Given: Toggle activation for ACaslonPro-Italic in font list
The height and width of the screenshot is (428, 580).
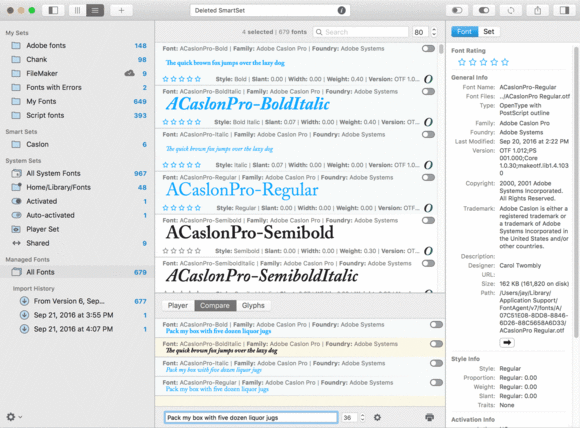Looking at the screenshot, I should [x=428, y=134].
